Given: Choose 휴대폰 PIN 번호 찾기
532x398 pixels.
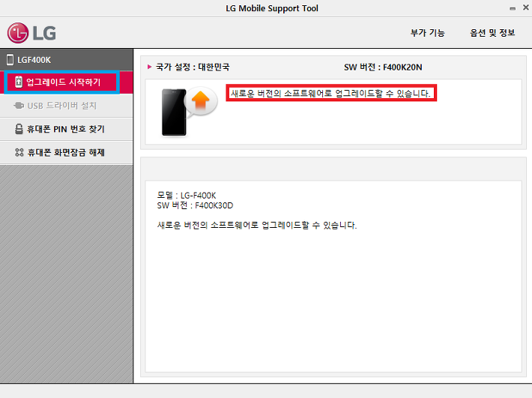Looking at the screenshot, I should [x=67, y=129].
